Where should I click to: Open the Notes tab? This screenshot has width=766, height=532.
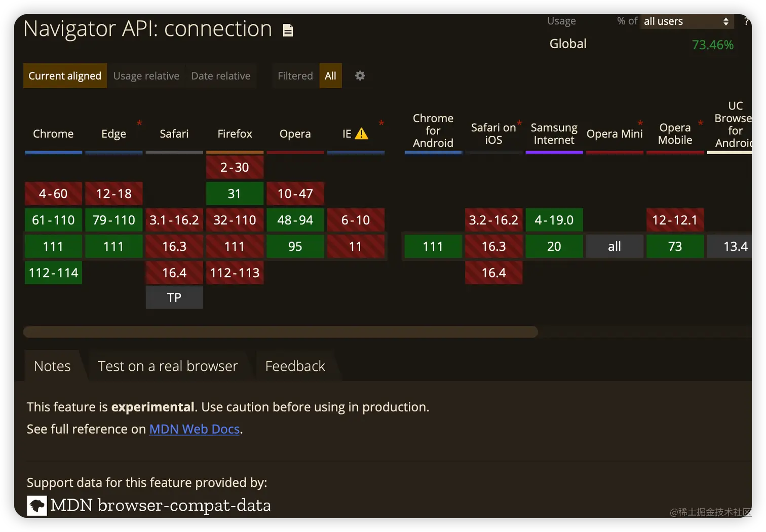tap(52, 366)
